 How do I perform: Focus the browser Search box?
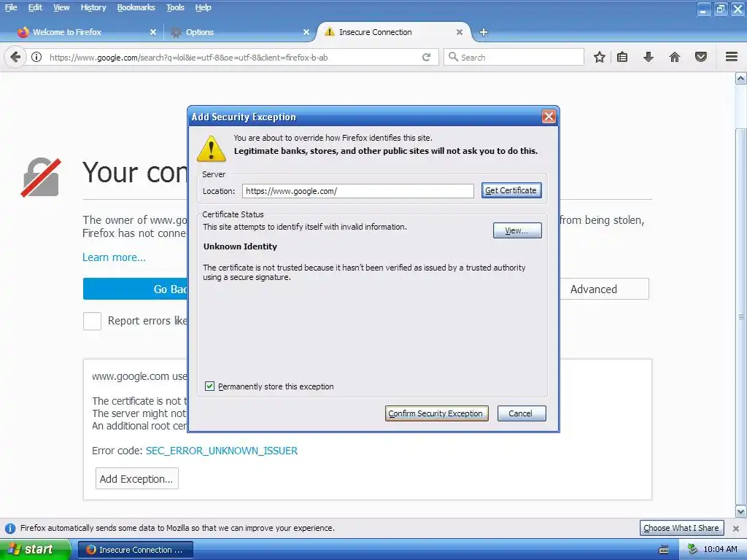514,57
